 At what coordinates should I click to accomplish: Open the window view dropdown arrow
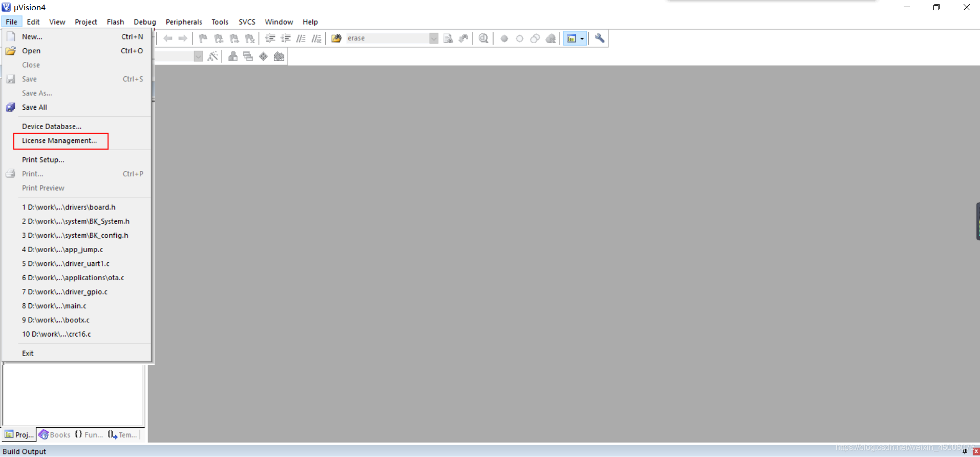tap(582, 38)
